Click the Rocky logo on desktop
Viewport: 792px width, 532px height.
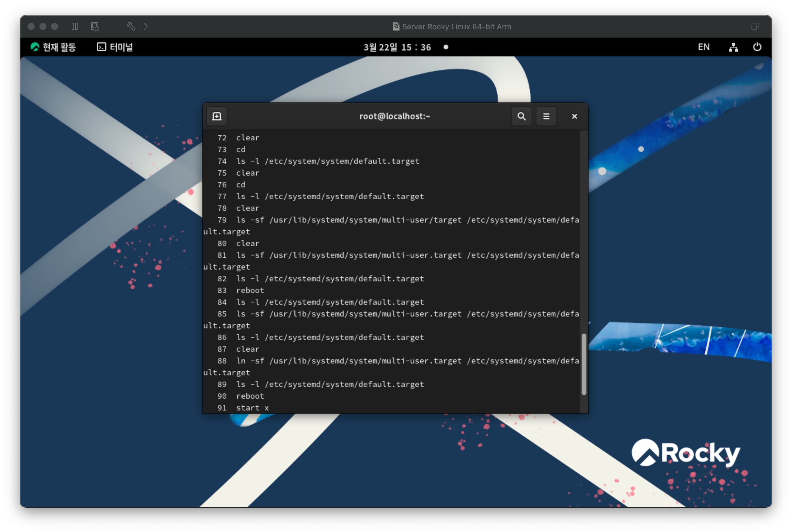point(685,453)
